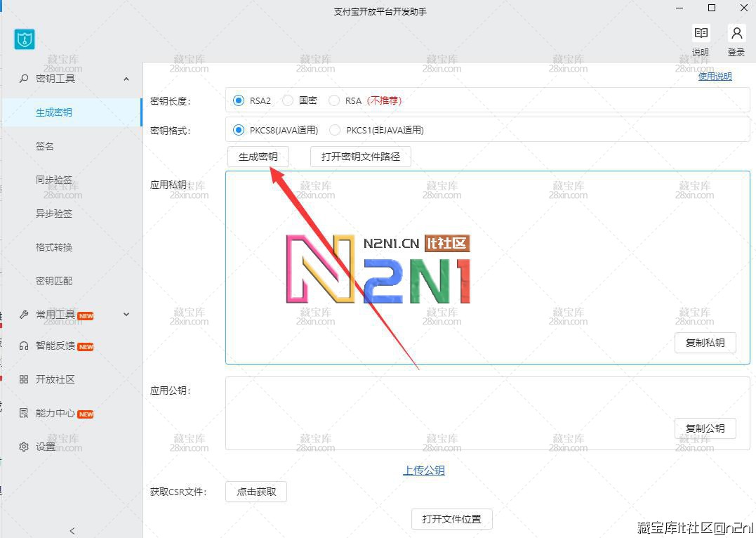Image resolution: width=756 pixels, height=538 pixels.
Task: Click the 能力中心 document icon
Action: [24, 413]
